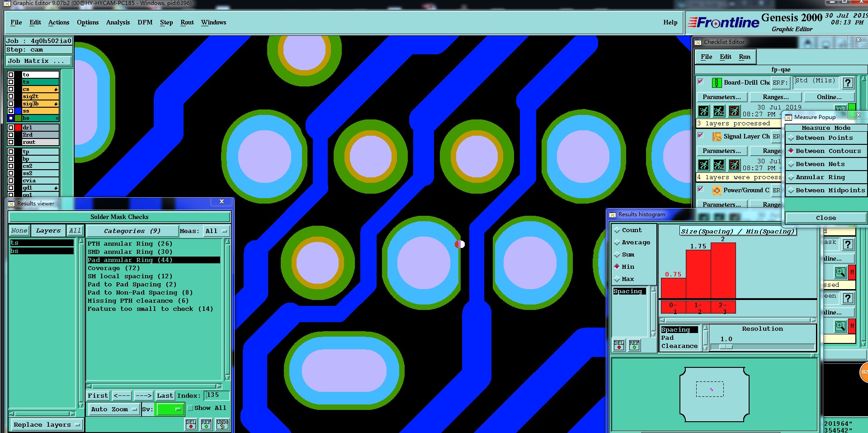
Task: Click REF icon in Results histogram
Action: [x=634, y=345]
